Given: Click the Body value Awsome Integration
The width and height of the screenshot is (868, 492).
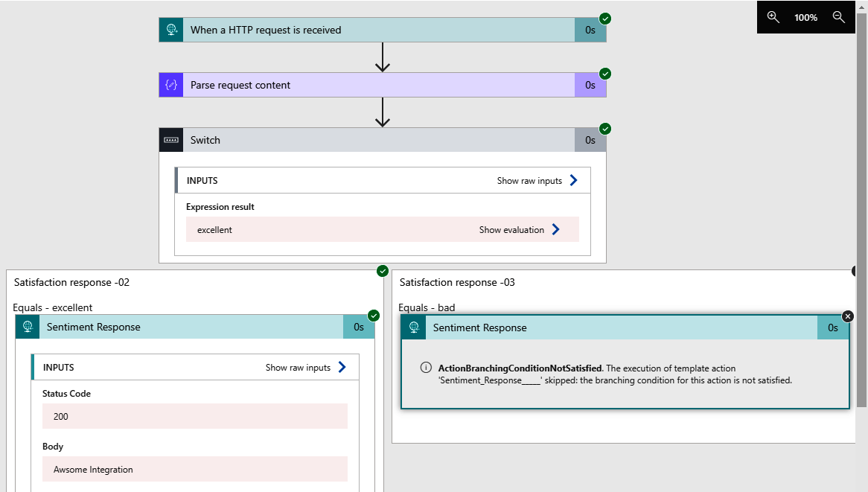Looking at the screenshot, I should click(195, 470).
